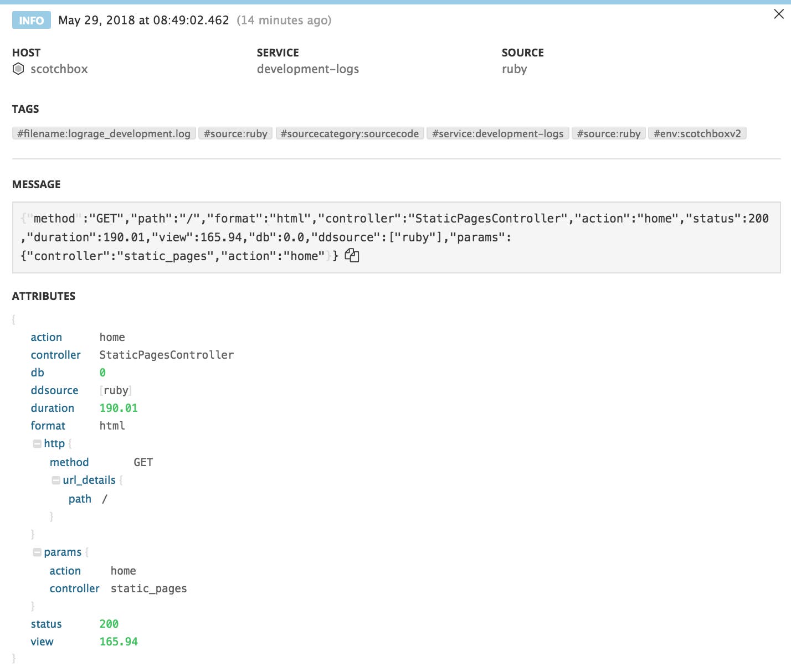Click the INFO severity badge
791x672 pixels.
[x=31, y=20]
